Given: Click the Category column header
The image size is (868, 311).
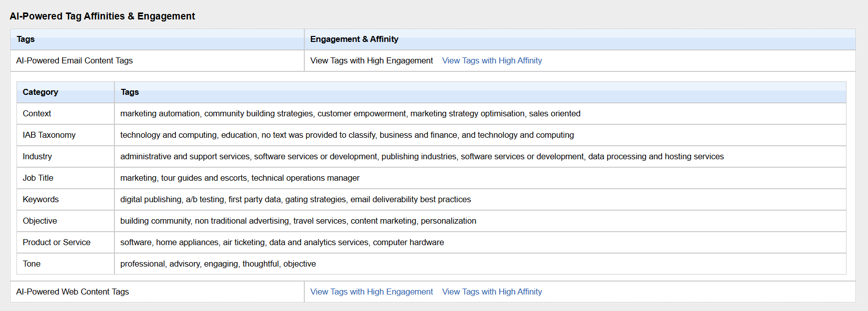Looking at the screenshot, I should (40, 92).
